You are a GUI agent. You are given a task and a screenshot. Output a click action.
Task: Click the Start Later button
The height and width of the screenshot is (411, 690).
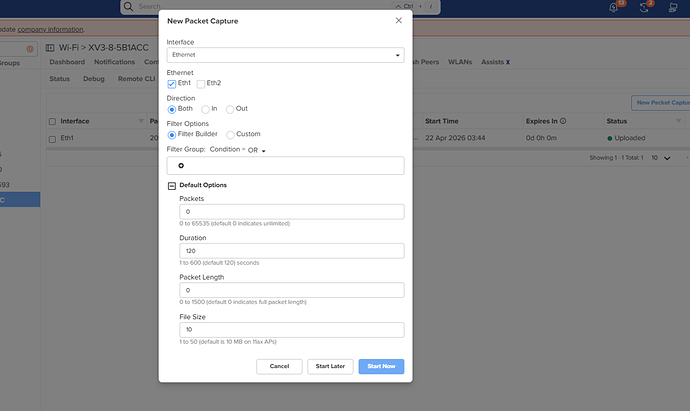tap(330, 366)
